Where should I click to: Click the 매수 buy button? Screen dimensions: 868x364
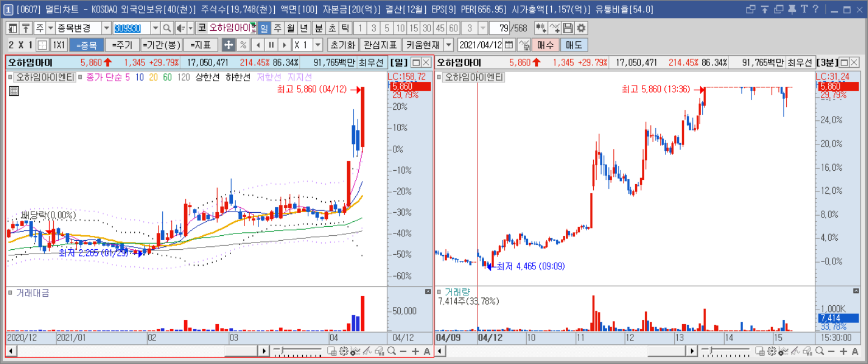pos(545,45)
